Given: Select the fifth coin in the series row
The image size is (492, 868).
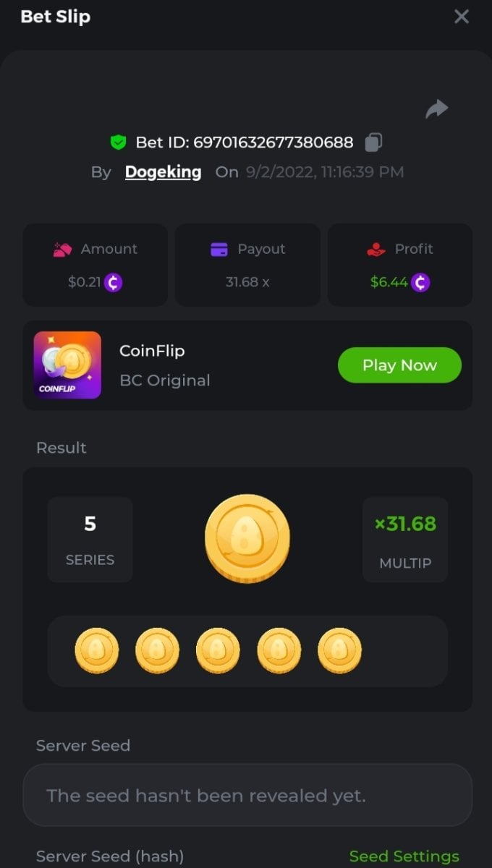Looking at the screenshot, I should point(339,650).
